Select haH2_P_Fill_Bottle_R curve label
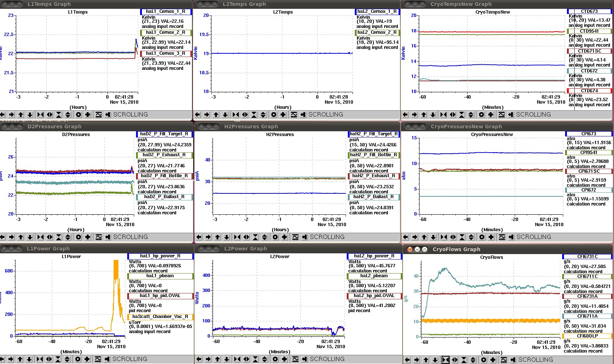Screen dimensions: 614x364 point(374,155)
